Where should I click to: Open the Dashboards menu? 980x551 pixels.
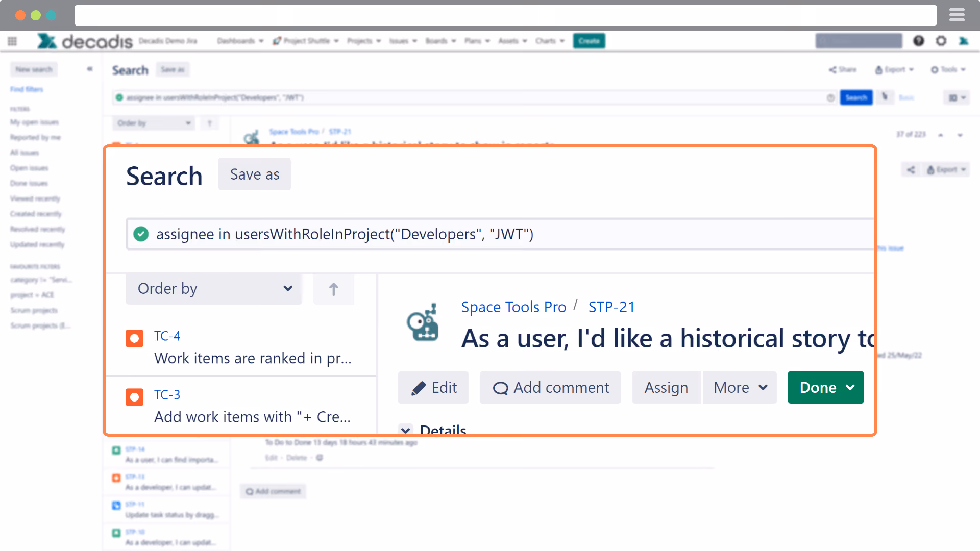[x=240, y=41]
